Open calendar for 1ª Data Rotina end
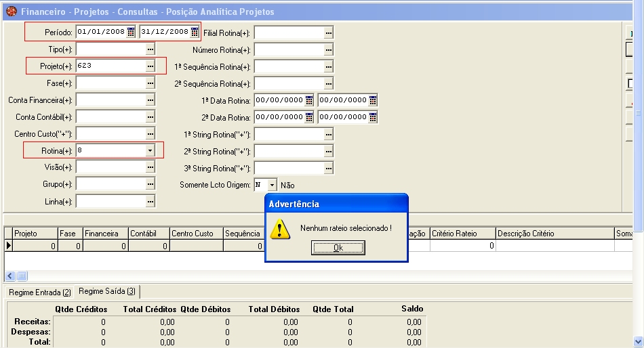This screenshot has height=348, width=644. 373,100
